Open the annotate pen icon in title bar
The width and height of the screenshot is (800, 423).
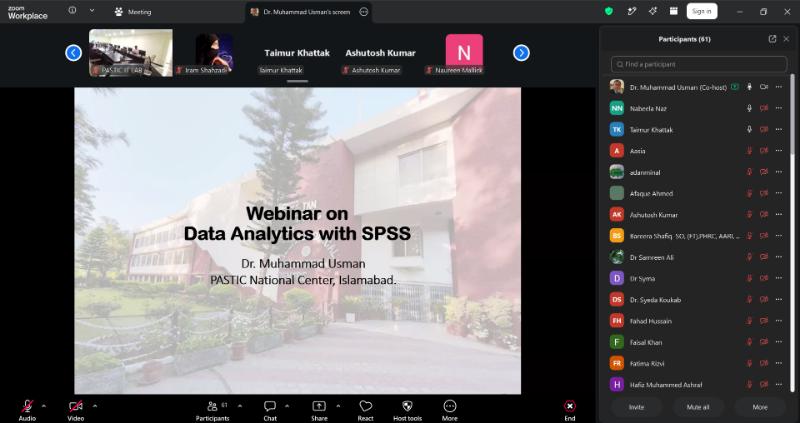click(632, 11)
